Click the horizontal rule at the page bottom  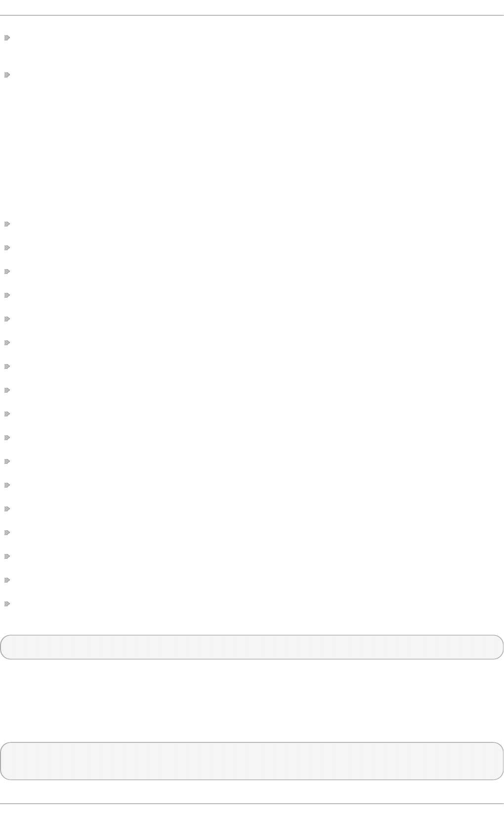click(x=252, y=804)
